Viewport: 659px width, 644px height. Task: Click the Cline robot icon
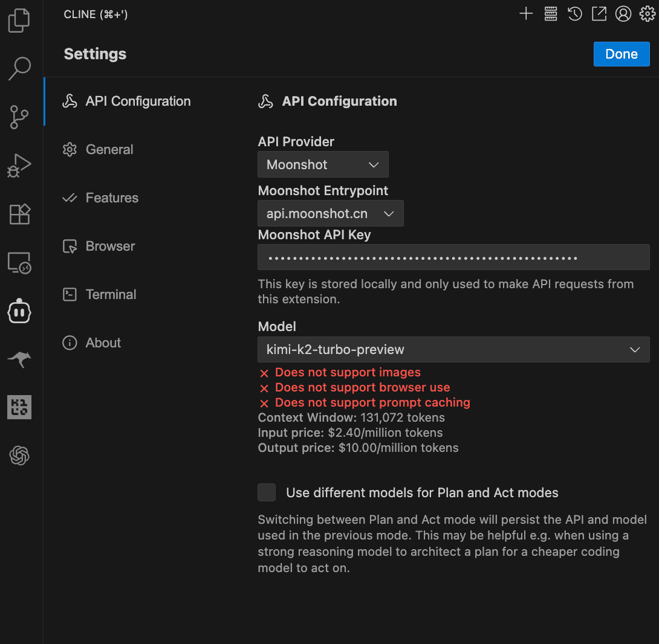click(19, 311)
